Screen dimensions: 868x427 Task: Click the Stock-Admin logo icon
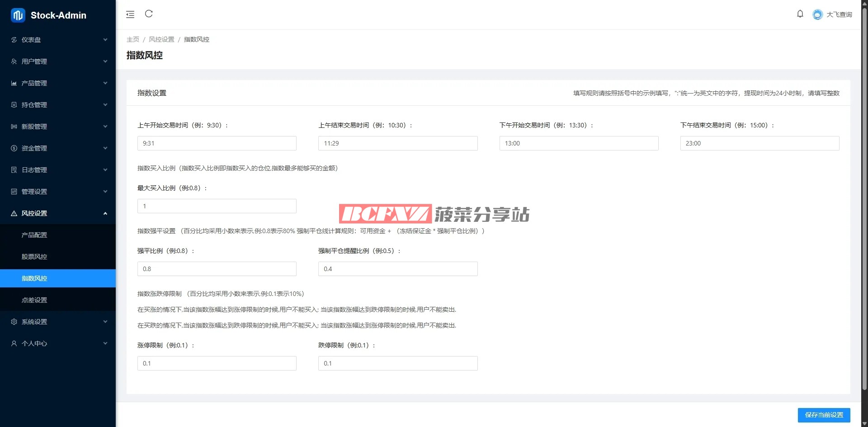[18, 15]
